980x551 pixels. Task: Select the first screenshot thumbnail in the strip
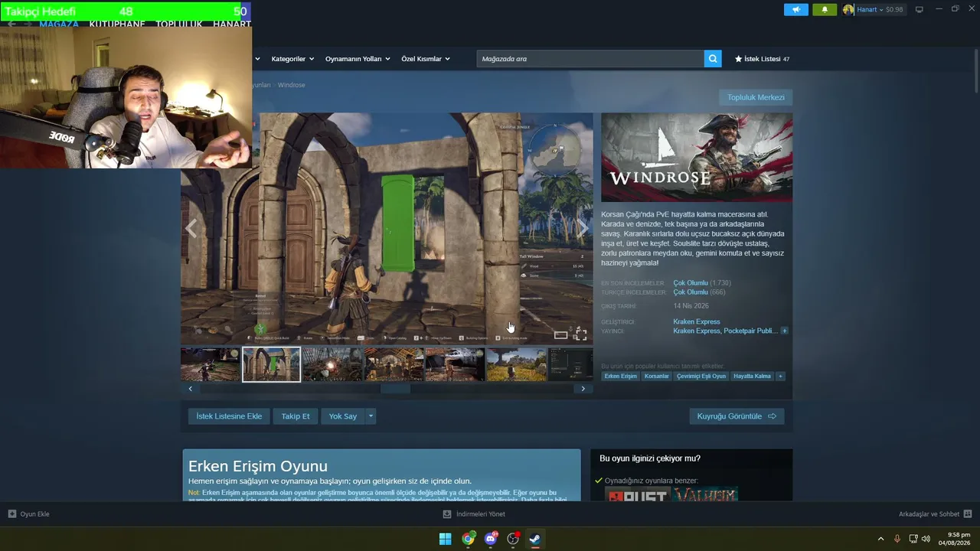211,364
